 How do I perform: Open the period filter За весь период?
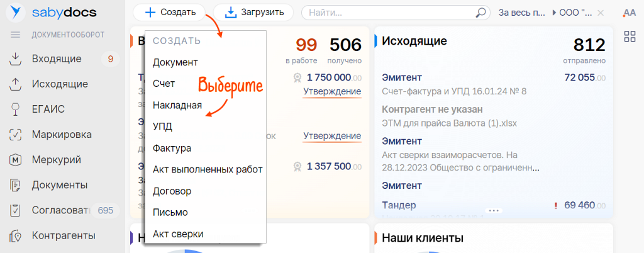click(521, 13)
